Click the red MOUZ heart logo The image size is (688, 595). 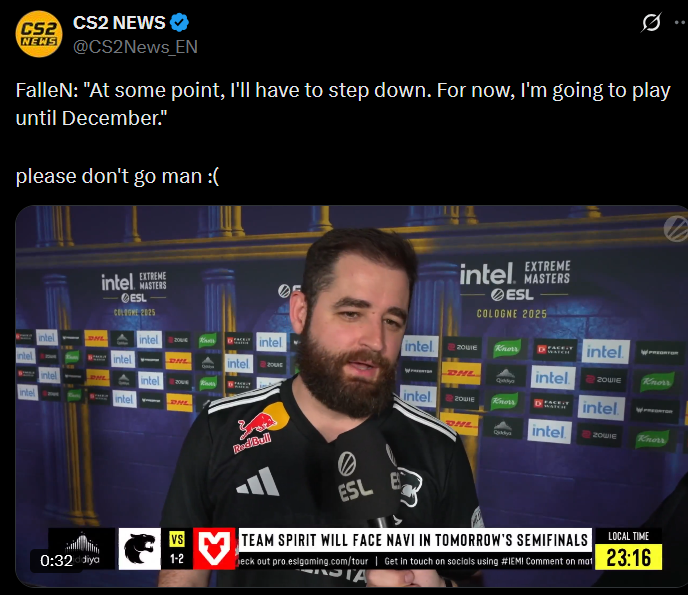coord(214,549)
